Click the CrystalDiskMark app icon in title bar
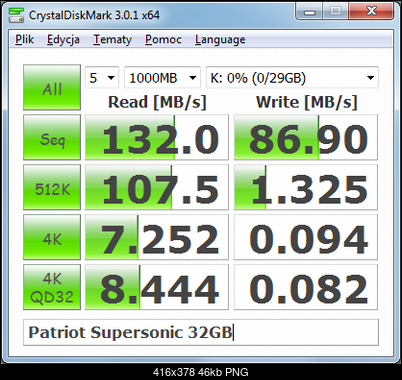Image resolution: width=402 pixels, height=380 pixels. [x=16, y=15]
